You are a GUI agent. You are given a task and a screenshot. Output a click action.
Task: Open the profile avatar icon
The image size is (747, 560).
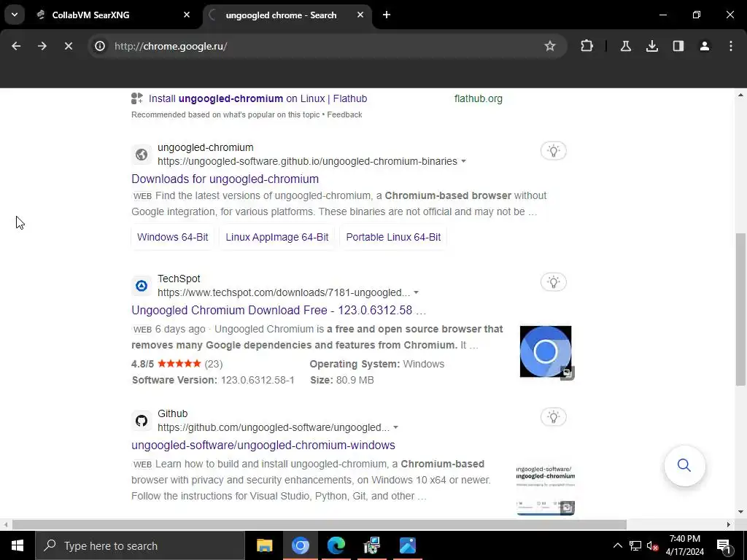tap(705, 46)
